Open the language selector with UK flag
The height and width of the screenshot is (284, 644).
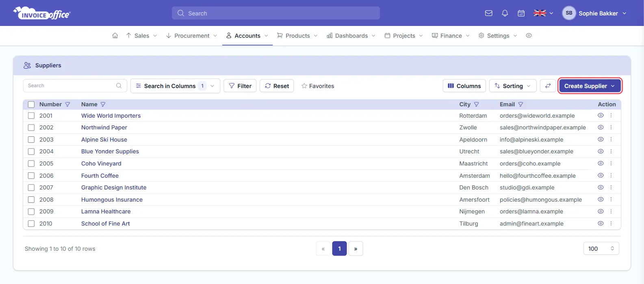point(543,13)
